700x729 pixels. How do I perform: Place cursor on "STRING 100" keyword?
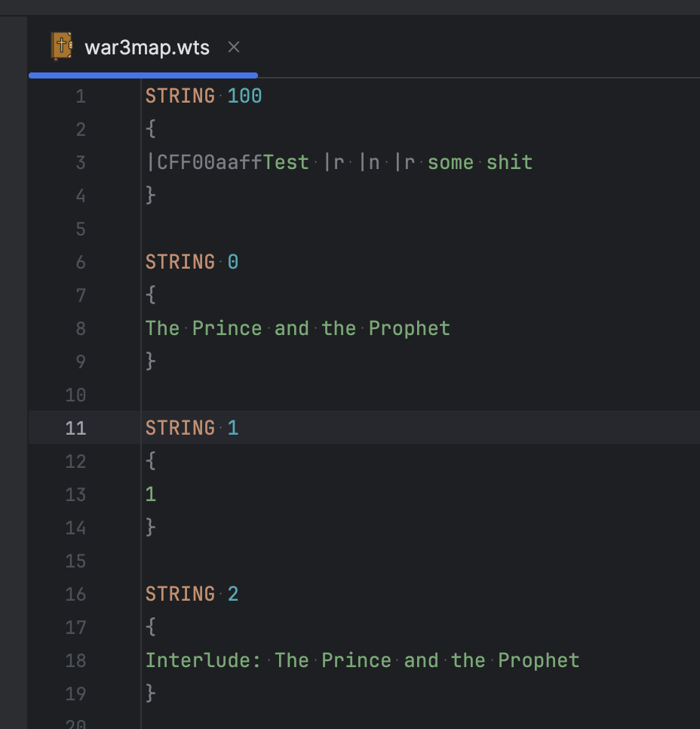180,97
